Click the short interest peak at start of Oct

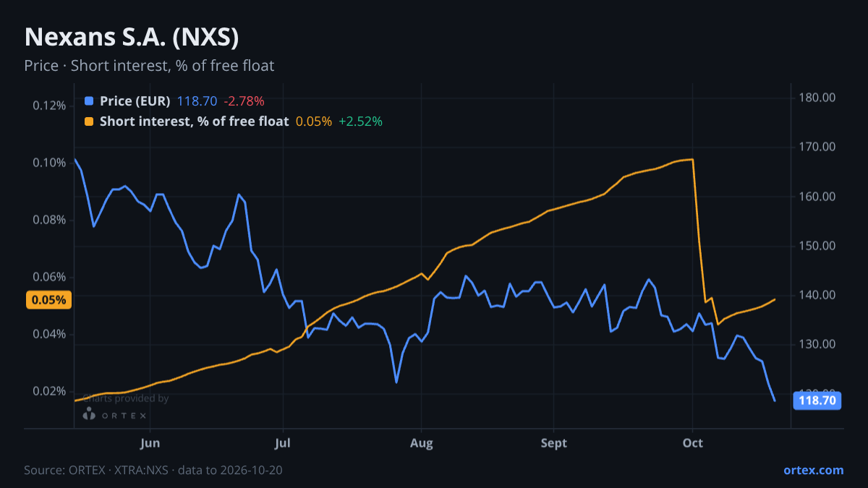coord(693,160)
